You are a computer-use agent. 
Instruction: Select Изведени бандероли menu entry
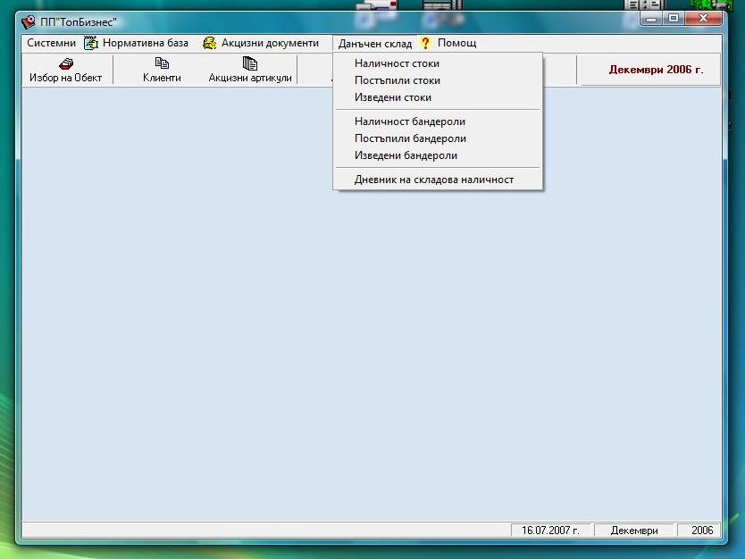coord(438,155)
